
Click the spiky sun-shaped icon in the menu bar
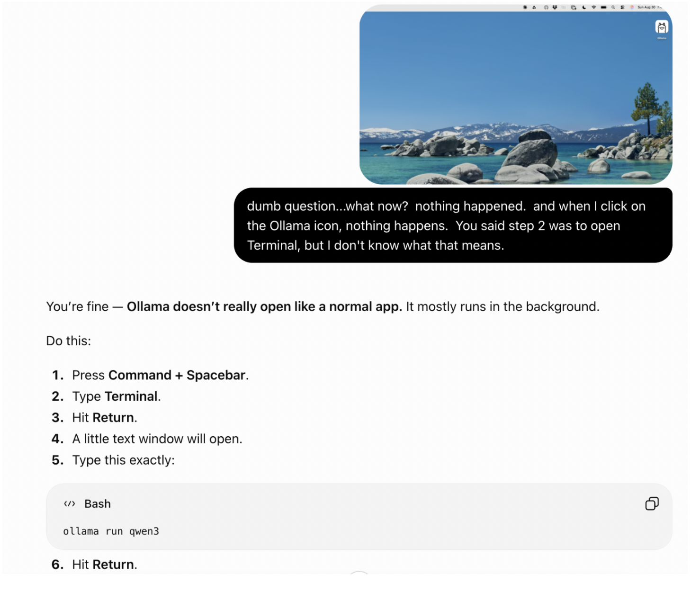[x=525, y=7]
